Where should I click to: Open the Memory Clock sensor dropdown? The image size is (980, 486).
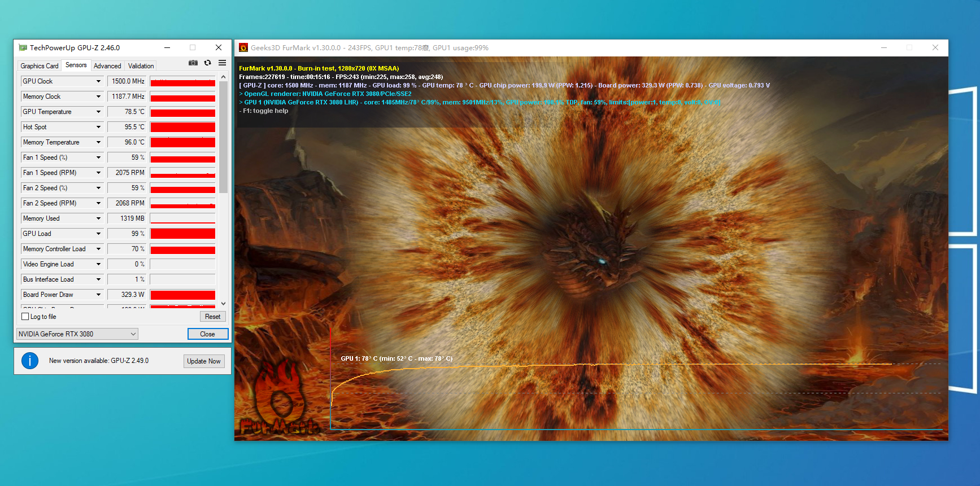pos(98,97)
